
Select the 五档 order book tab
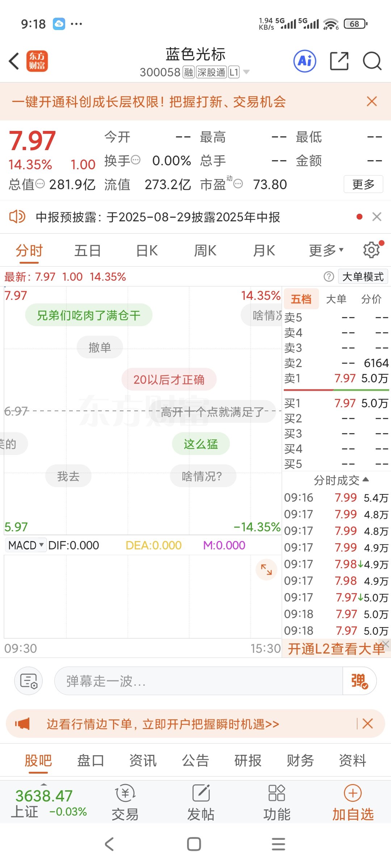[x=301, y=299]
